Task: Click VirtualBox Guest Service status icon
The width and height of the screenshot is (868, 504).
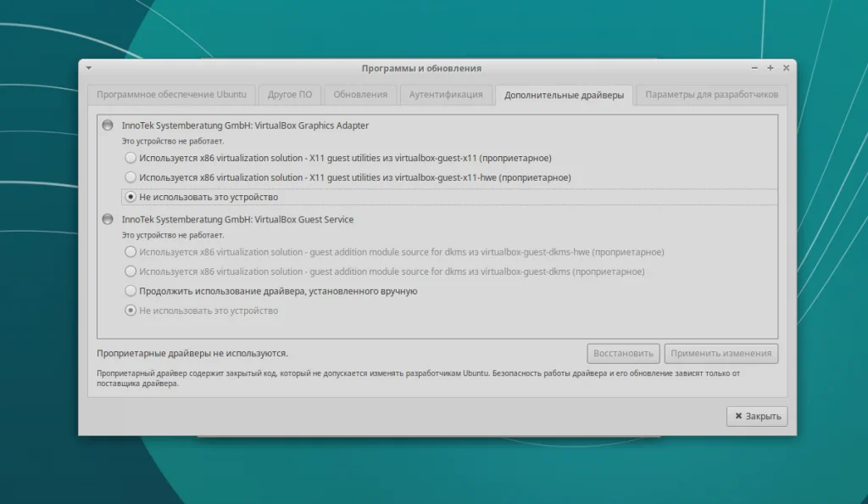Action: coord(108,219)
